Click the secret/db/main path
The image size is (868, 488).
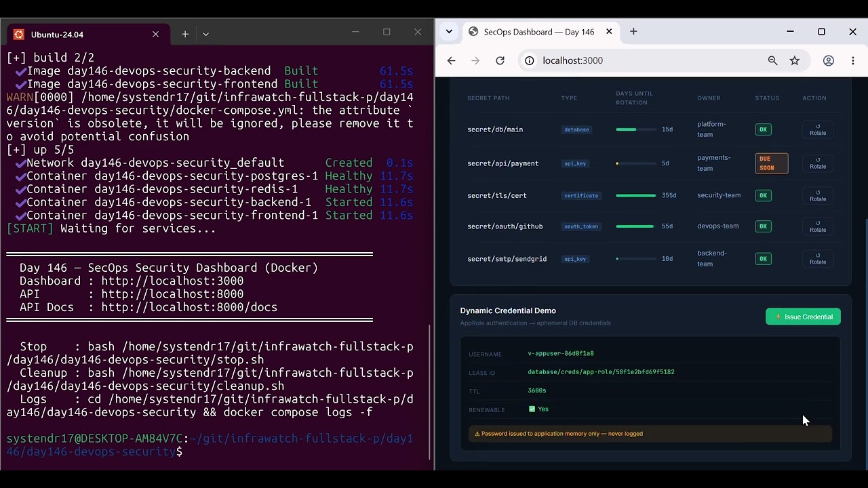495,129
